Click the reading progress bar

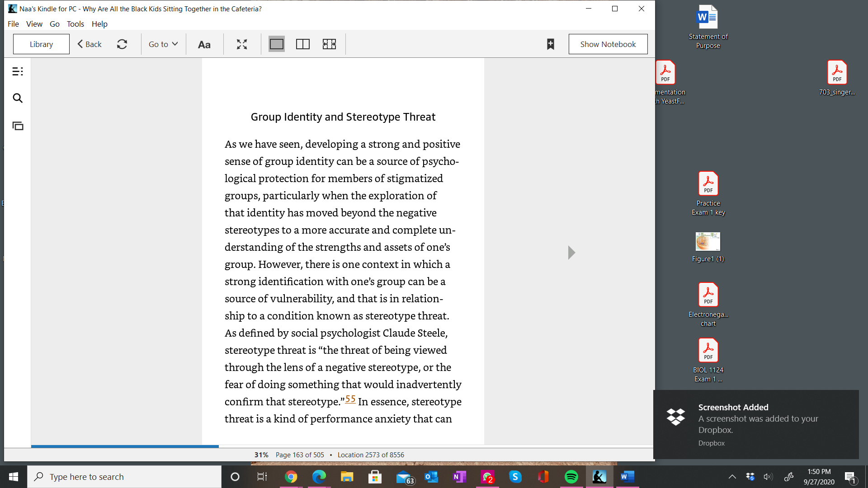tap(342, 446)
